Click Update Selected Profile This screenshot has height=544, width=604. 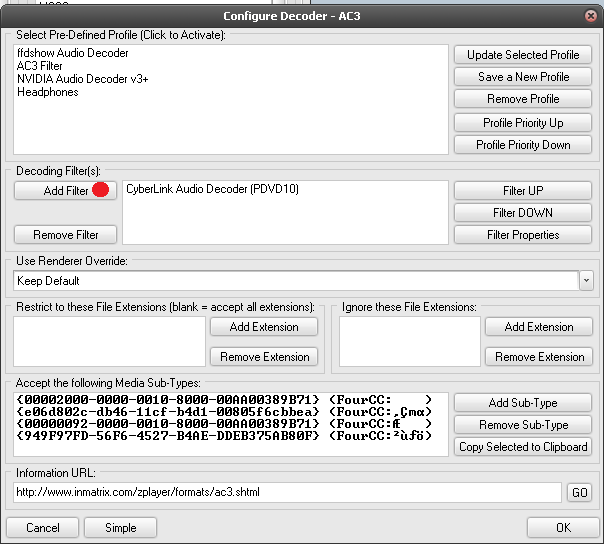click(522, 55)
